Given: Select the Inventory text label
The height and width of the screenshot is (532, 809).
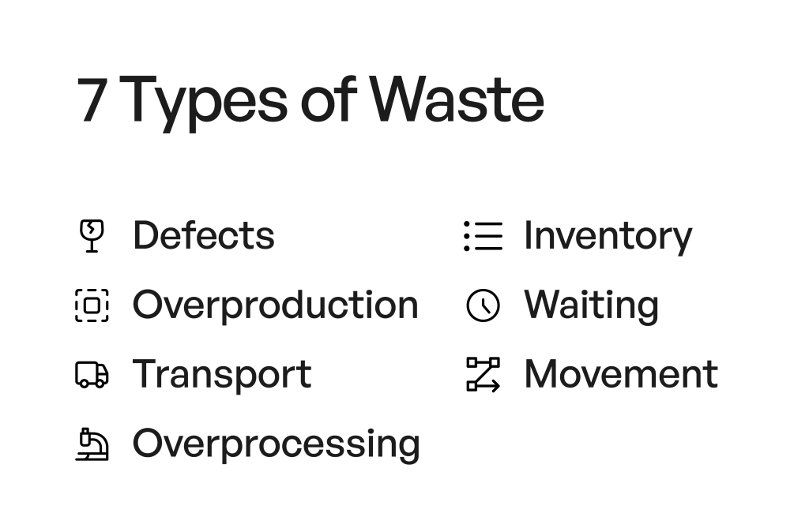Looking at the screenshot, I should [608, 236].
